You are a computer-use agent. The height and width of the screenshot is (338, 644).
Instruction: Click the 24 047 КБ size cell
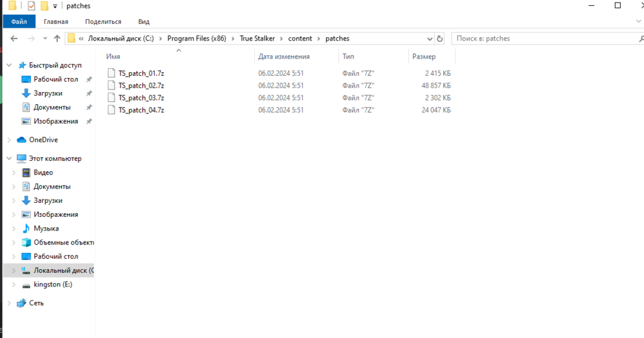(x=436, y=110)
